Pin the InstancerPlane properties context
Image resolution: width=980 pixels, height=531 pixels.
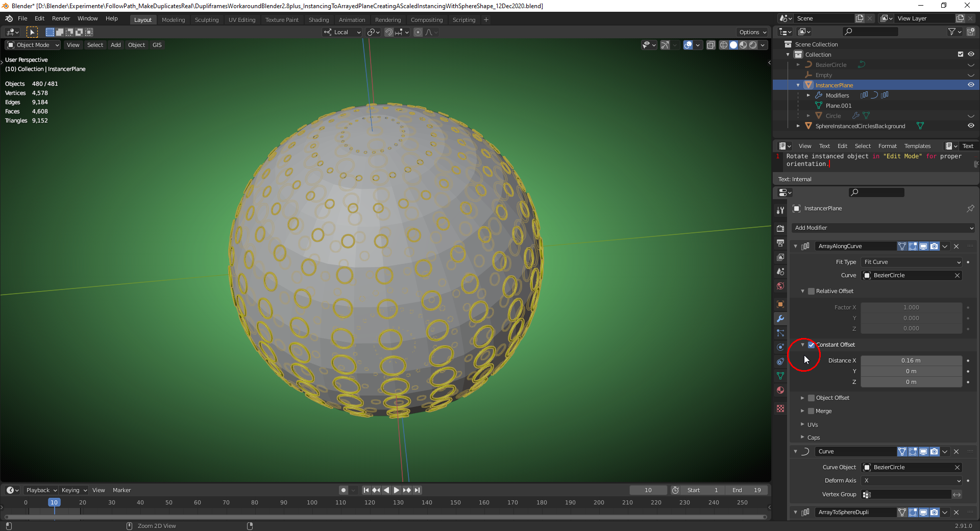(x=970, y=208)
